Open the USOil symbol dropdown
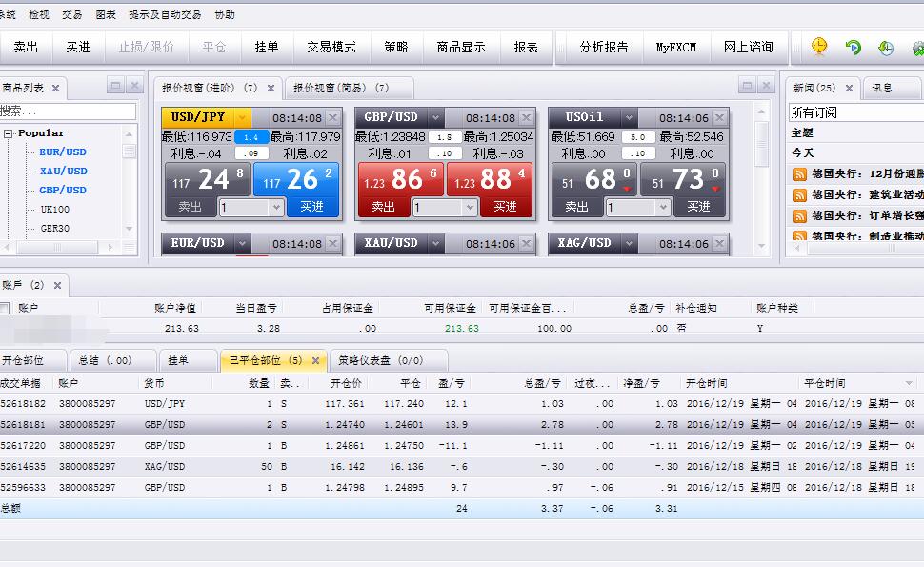Screen dimensions: 924x567 click(x=629, y=117)
